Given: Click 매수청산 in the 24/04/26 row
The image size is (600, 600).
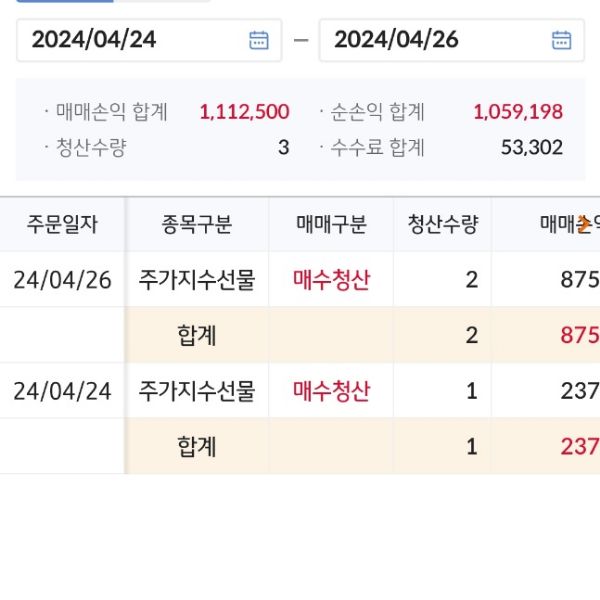Looking at the screenshot, I should 332,279.
